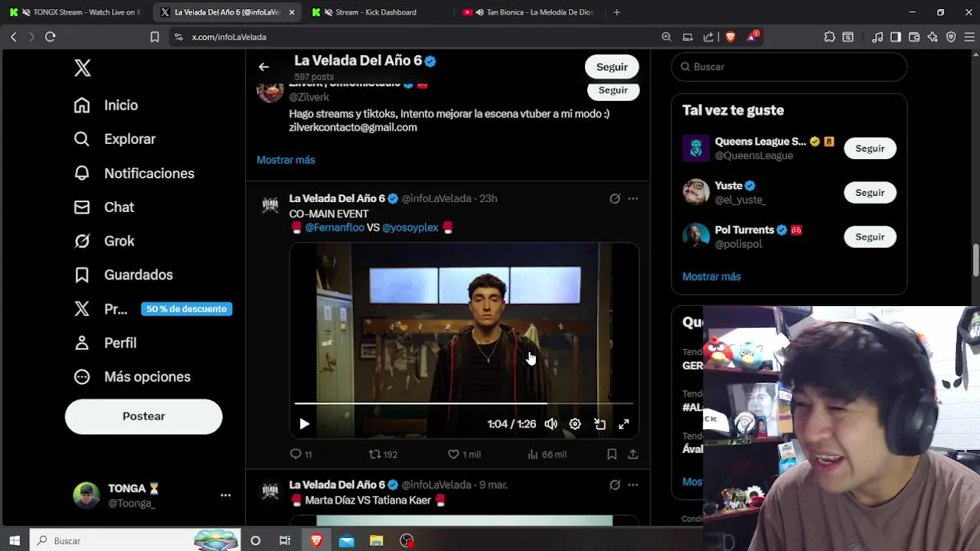Open OBS Studio on taskbar
Image resolution: width=980 pixels, height=551 pixels.
(407, 541)
